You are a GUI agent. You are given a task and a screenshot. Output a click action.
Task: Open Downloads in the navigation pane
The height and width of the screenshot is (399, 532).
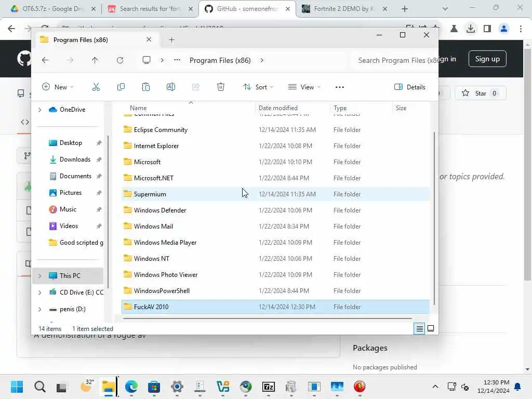[75, 159]
